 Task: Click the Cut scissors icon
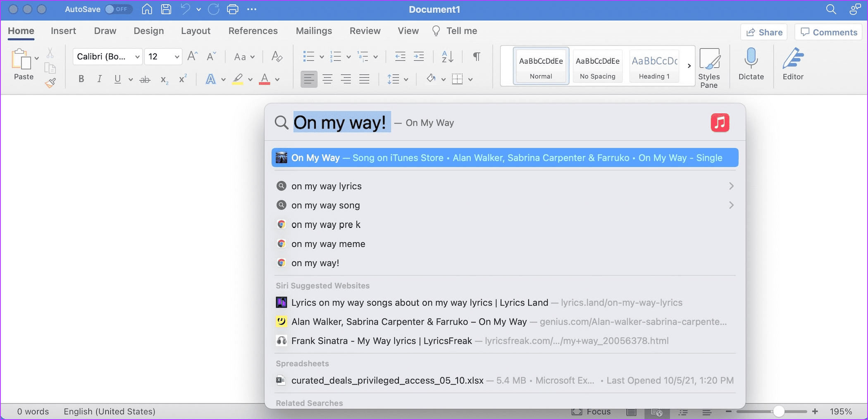pyautogui.click(x=50, y=53)
